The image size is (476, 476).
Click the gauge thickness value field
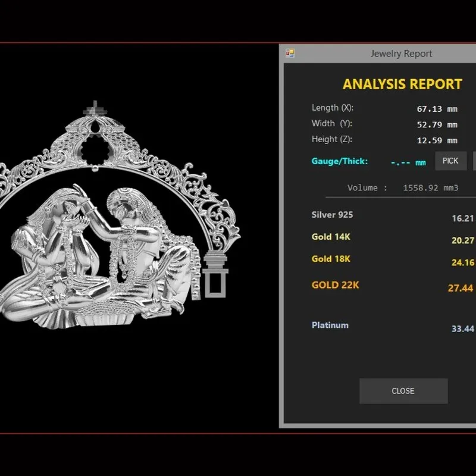click(x=408, y=162)
